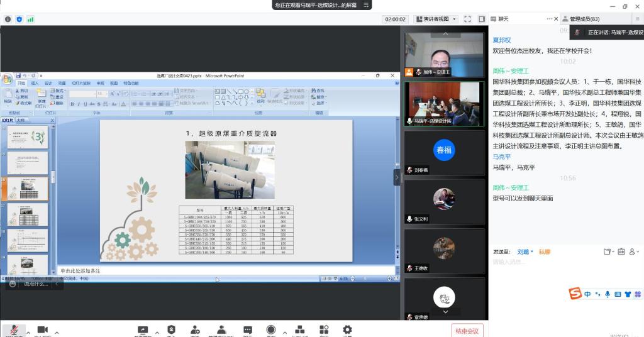This screenshot has width=644, height=337.
Task: Enter full screen with the expand icon
Action: 469,19
